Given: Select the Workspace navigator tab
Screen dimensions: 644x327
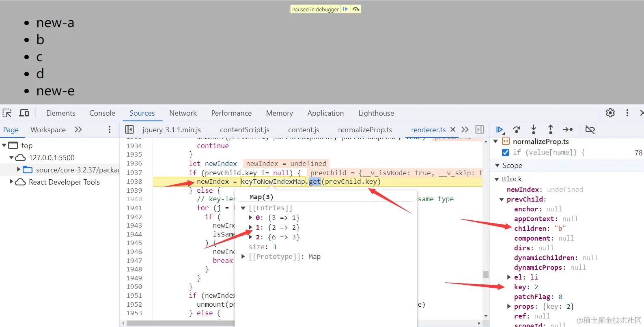Looking at the screenshot, I should [48, 130].
